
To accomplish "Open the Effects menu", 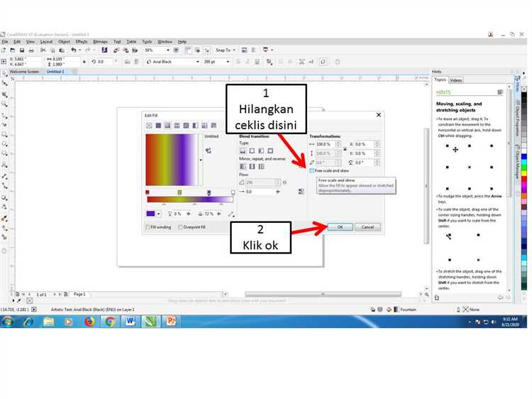I will tap(82, 42).
